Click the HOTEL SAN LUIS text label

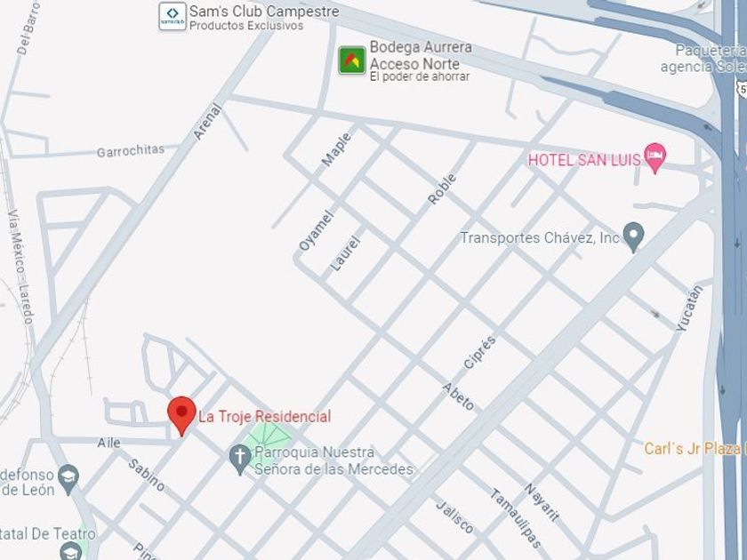tap(584, 160)
